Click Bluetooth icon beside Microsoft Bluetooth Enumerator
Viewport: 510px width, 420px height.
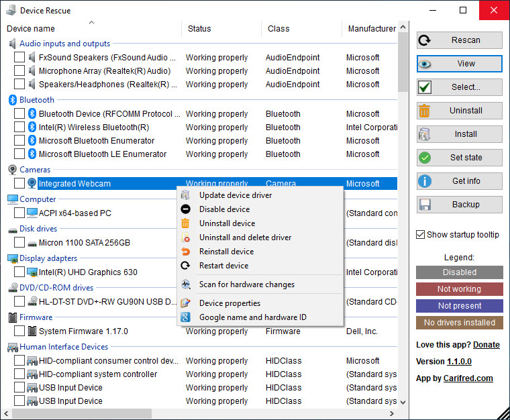point(32,141)
